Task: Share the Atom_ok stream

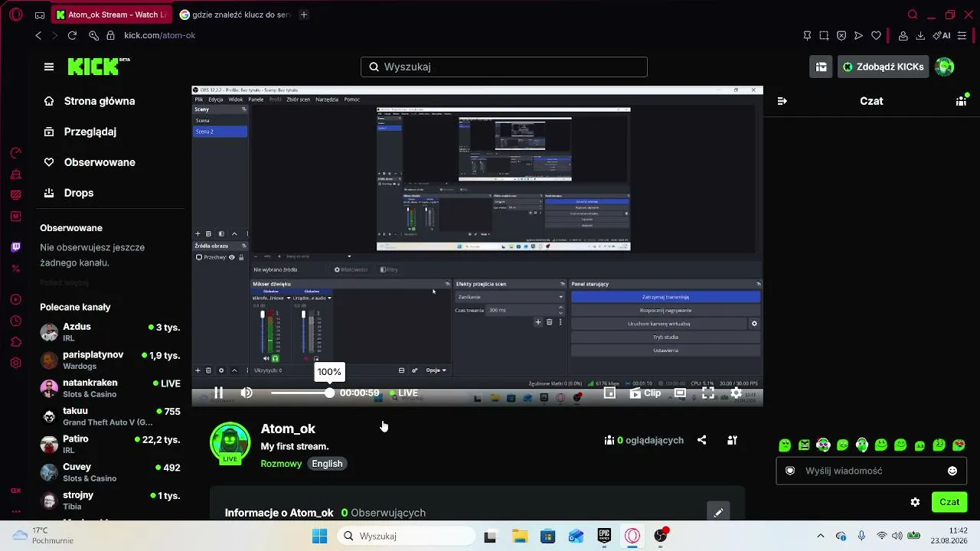Action: pos(701,440)
